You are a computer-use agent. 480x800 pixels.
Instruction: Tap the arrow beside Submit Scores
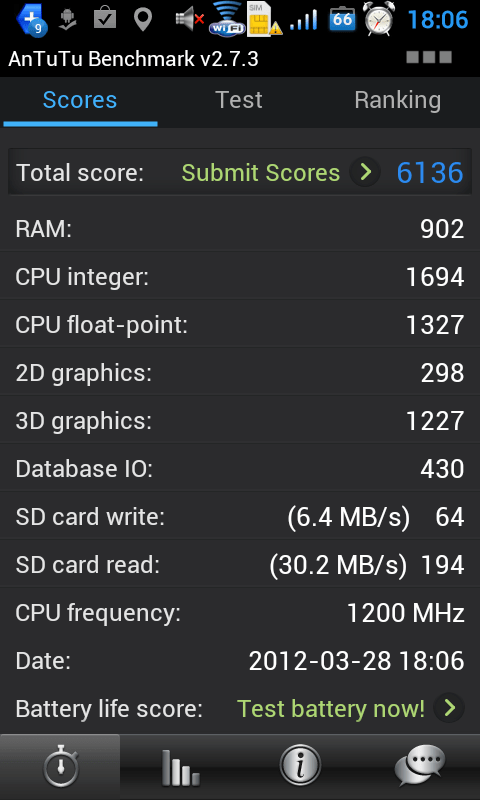tap(365, 172)
